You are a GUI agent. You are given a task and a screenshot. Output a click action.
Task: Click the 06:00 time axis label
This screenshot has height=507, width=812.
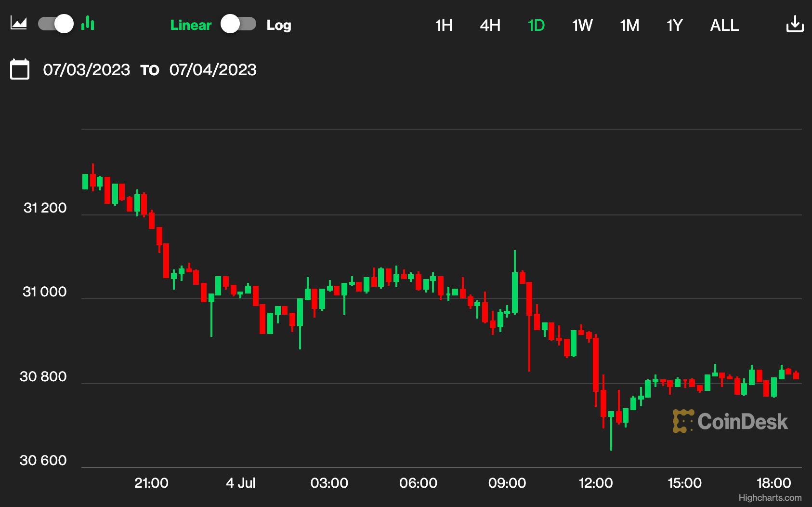418,483
